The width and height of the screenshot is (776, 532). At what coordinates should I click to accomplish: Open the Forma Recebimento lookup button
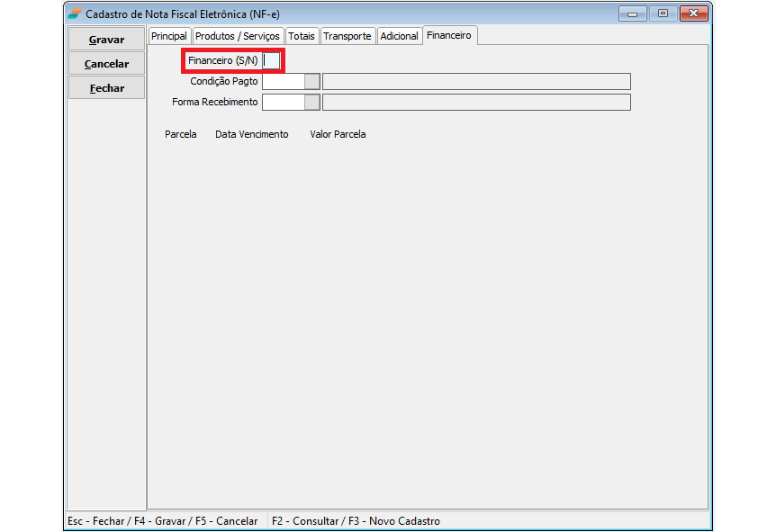coord(311,103)
